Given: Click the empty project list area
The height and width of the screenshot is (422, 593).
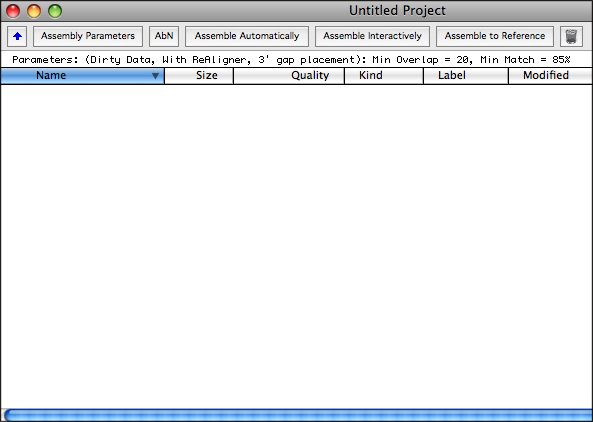Looking at the screenshot, I should [296, 246].
